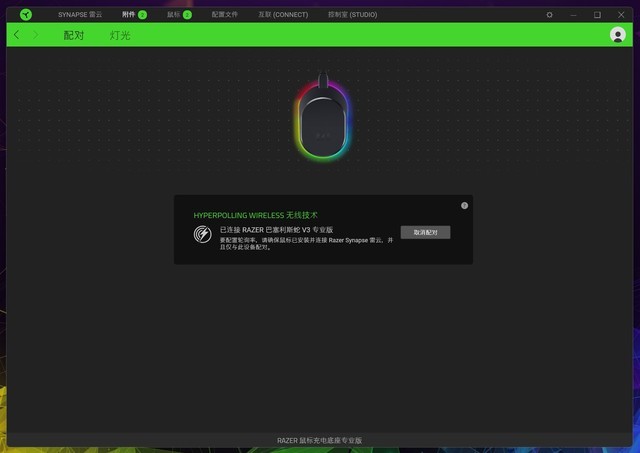Open settings gear icon
Screen dimensions: 640x453
(549, 15)
